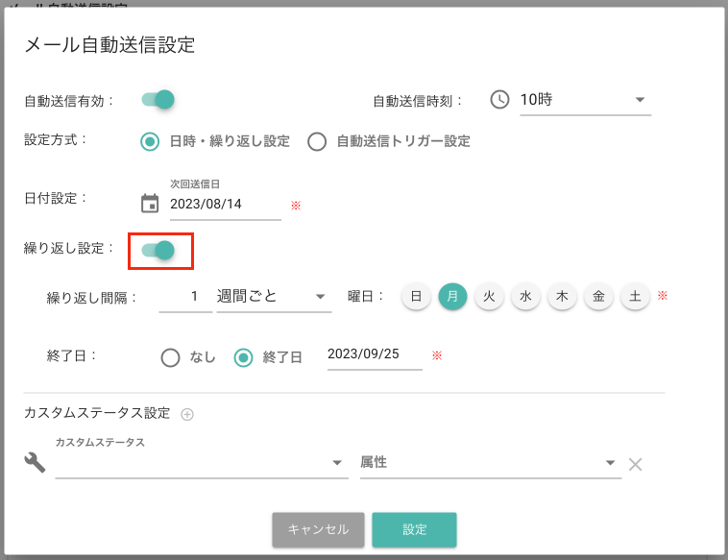The height and width of the screenshot is (560, 728).
Task: Select the 日時・繰り返し設定 radio option
Action: coord(150,141)
